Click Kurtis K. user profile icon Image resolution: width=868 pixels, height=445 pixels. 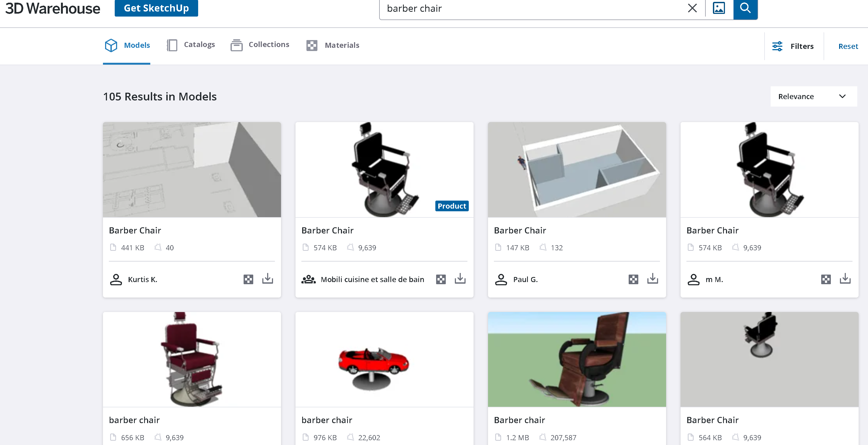point(116,279)
